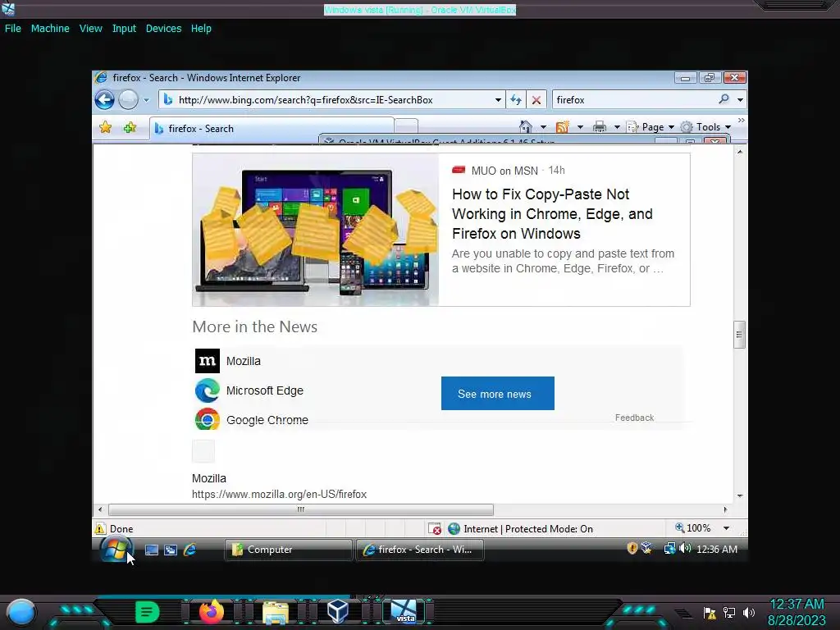The image size is (840, 630).
Task: Click the Google Chrome news topic
Action: point(252,419)
